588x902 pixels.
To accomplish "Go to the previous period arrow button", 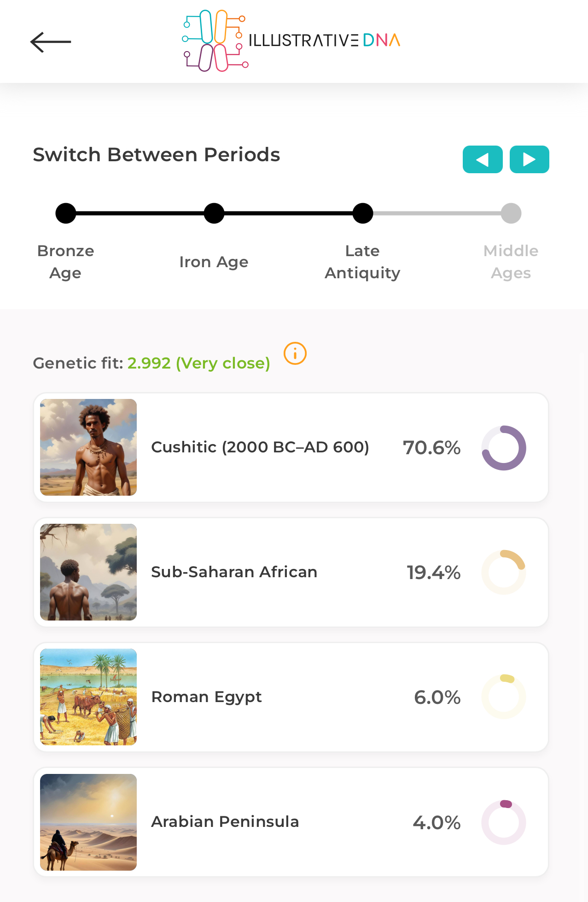I will (482, 159).
